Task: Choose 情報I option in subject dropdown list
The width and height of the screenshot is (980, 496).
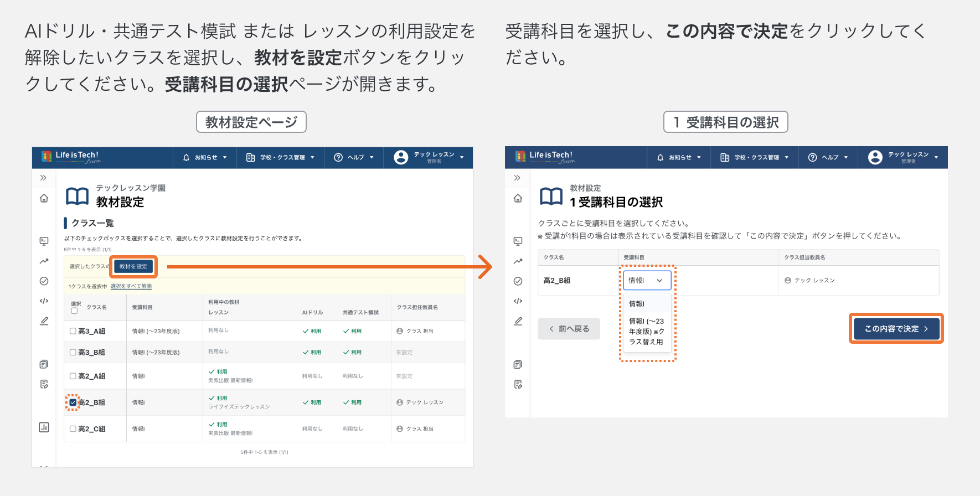Action: pos(647,304)
